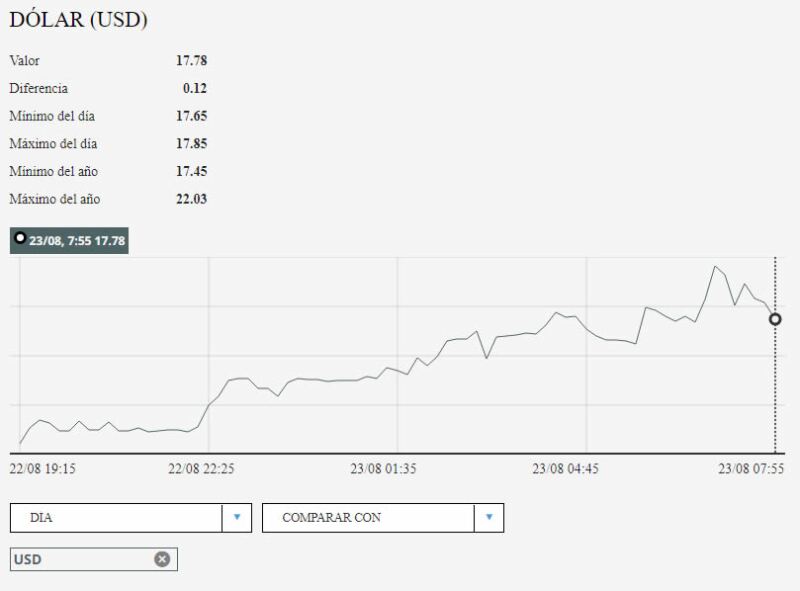Click the Máximo del día value 17.85
Viewport: 800px width, 591px height.
(191, 144)
